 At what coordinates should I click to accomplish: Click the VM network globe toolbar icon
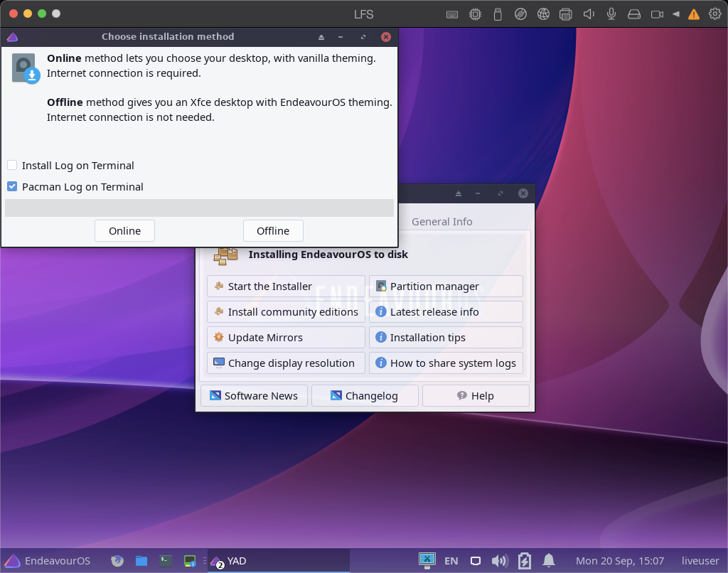pyautogui.click(x=543, y=14)
